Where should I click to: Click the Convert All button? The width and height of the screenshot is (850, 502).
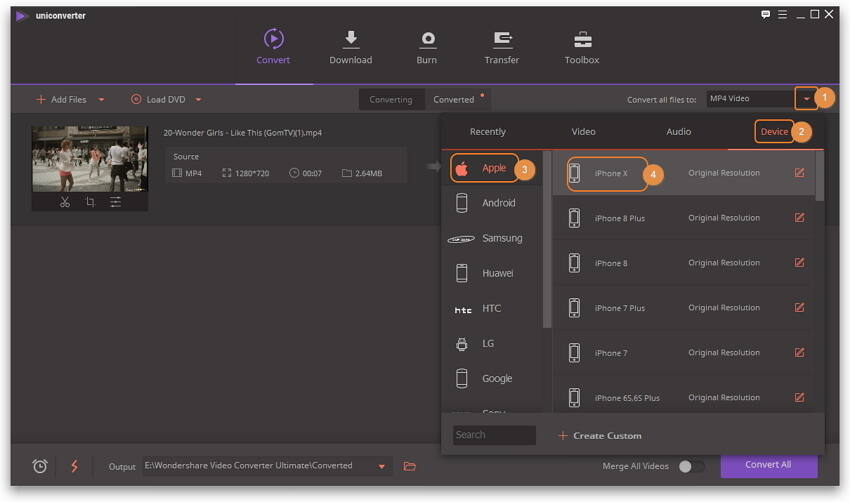tap(769, 465)
